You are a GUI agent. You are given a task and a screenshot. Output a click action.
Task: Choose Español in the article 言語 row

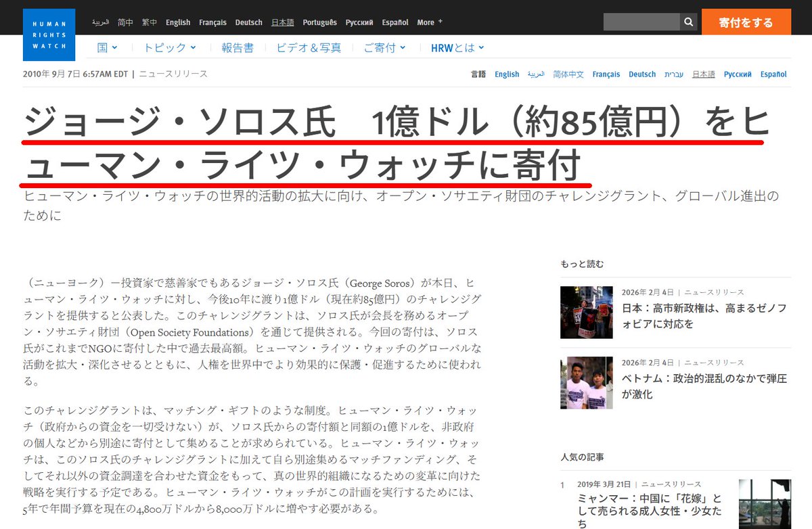pyautogui.click(x=773, y=74)
